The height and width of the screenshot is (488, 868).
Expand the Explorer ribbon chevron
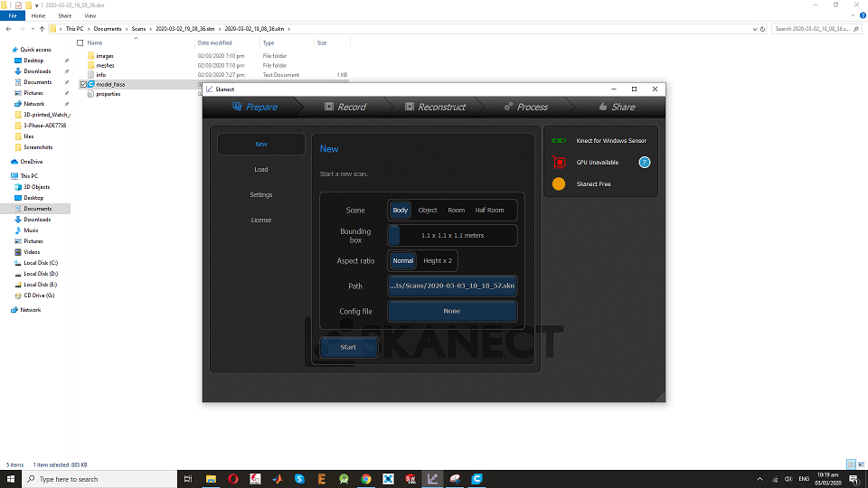pos(853,15)
